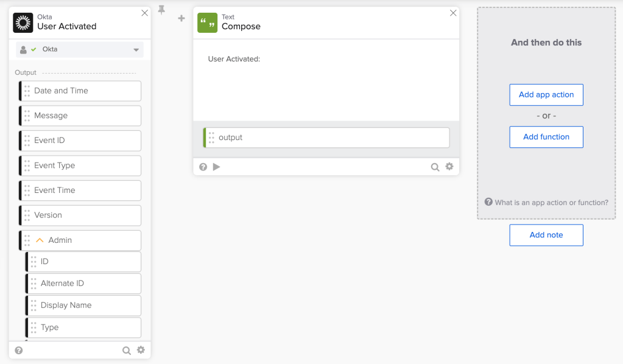The image size is (623, 364).
Task: Click the pin icon above the cards
Action: (161, 10)
